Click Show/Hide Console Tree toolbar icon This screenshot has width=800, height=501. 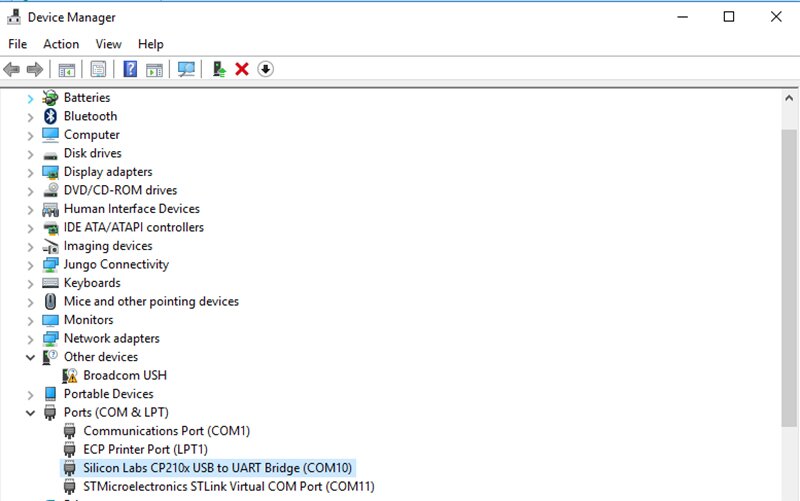[67, 69]
